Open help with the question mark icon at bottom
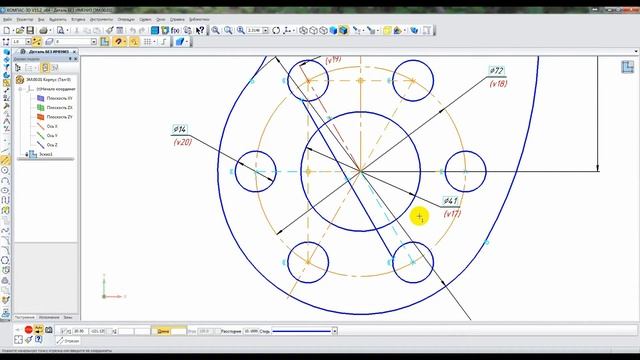 38,339
